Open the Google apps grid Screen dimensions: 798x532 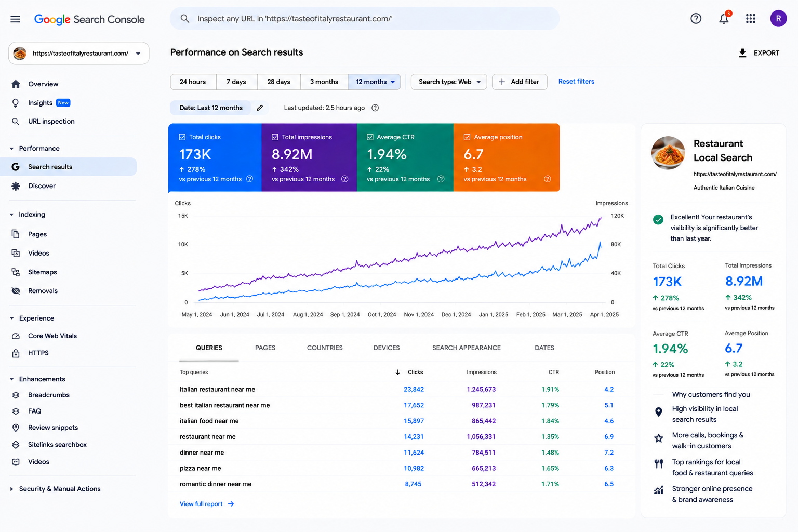coord(751,19)
